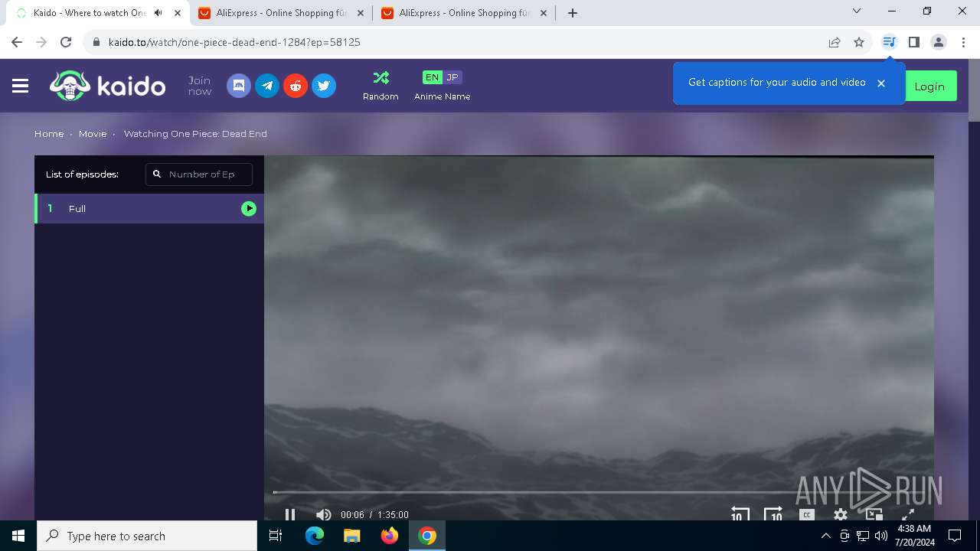Go to Home breadcrumb
This screenshot has height=551, width=980.
click(49, 134)
